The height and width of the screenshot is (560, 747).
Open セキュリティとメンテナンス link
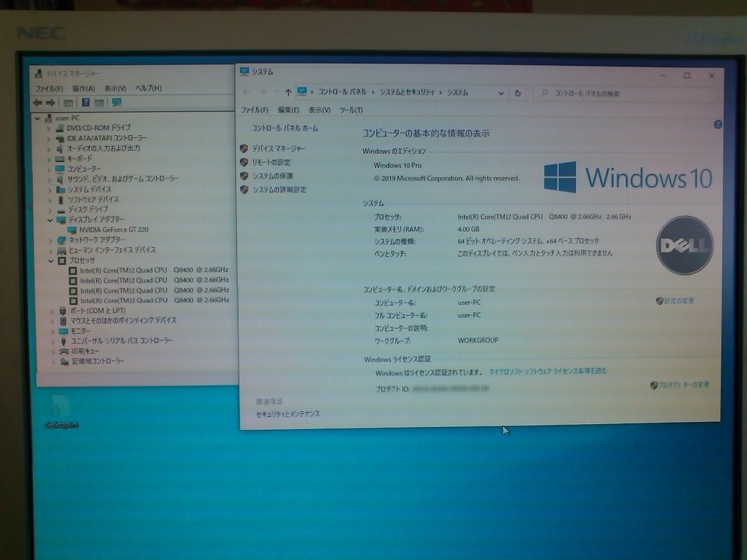coord(288,414)
